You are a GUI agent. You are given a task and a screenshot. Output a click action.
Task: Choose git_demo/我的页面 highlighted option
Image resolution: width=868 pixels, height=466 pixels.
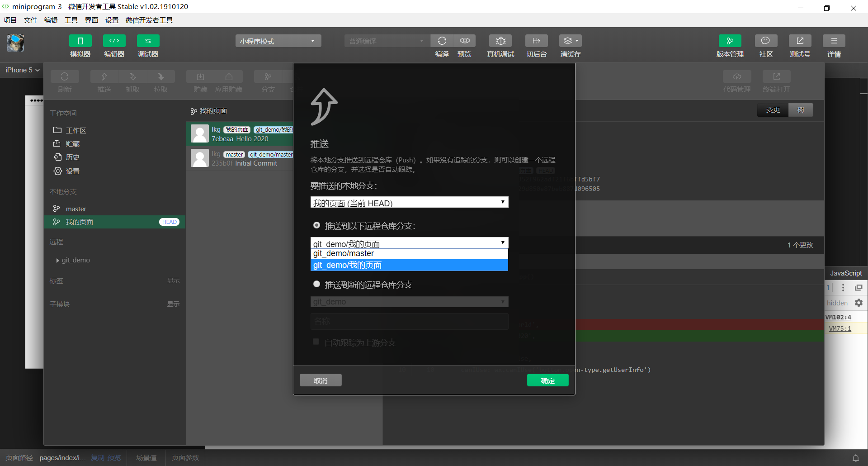point(410,265)
